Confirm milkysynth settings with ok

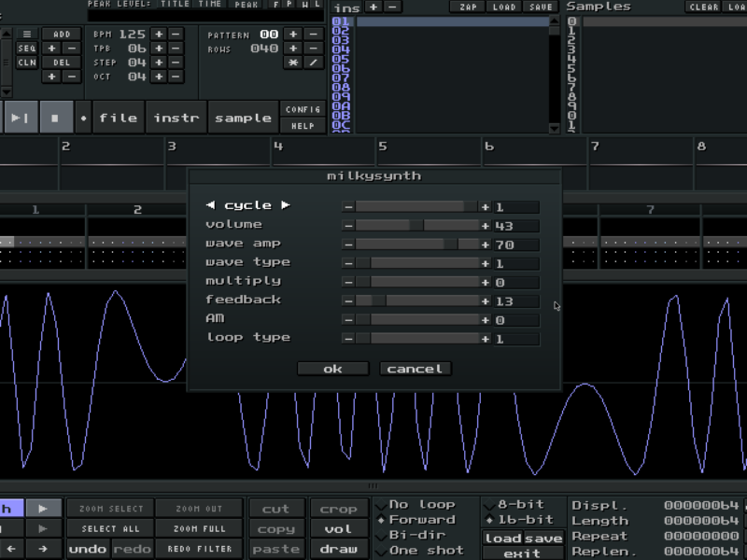tap(332, 368)
